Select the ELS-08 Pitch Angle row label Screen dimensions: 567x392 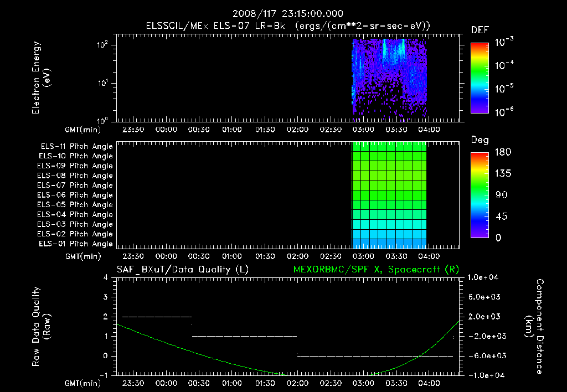[75, 176]
